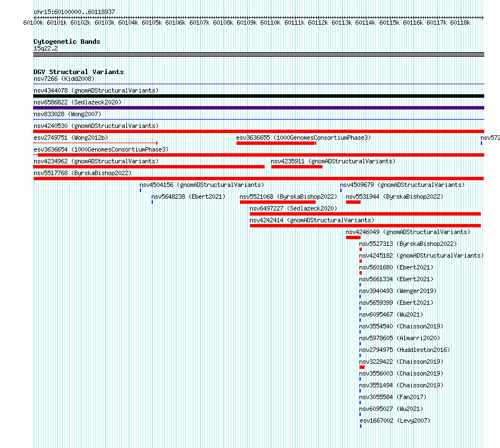500x448 pixels.
Task: Click the red nsv4235911 variant bar
Action: coord(297,167)
